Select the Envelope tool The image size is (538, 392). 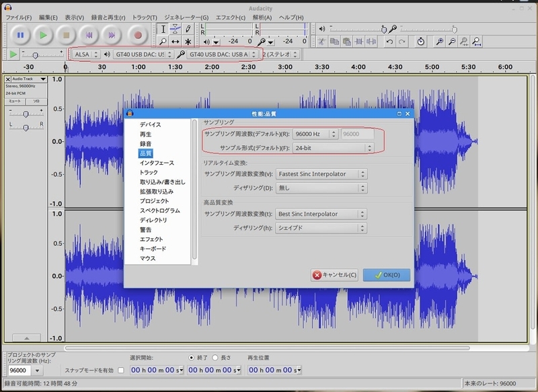(176, 29)
